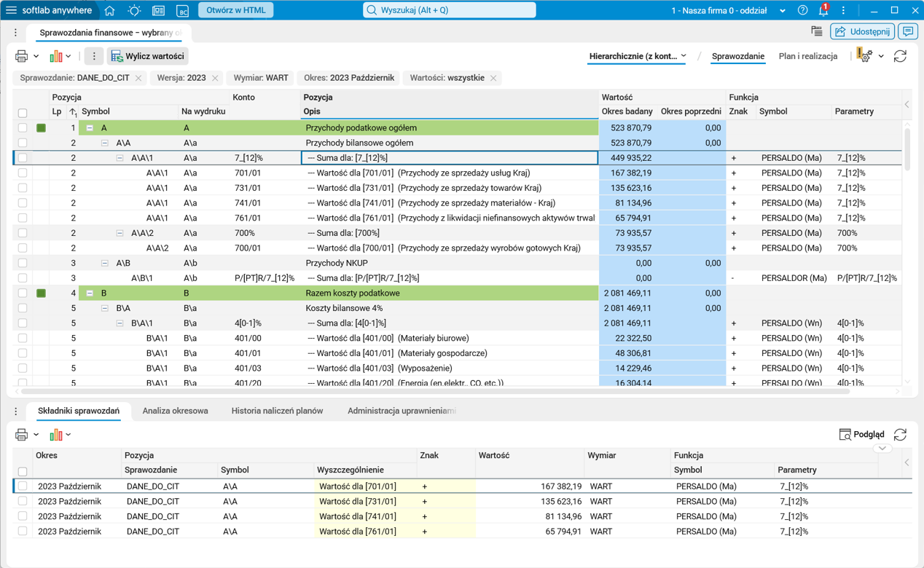Viewport: 924px width, 568px height.
Task: Open the hamburger main menu
Action: [11, 10]
